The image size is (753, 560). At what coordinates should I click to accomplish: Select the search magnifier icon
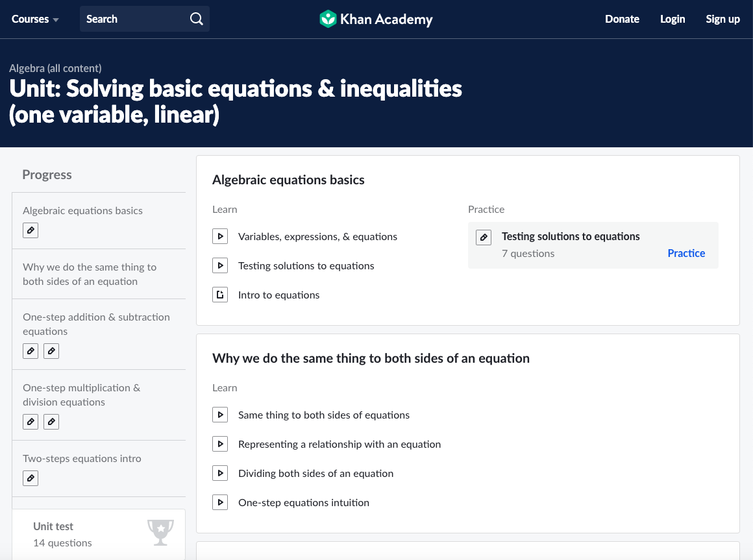197,19
